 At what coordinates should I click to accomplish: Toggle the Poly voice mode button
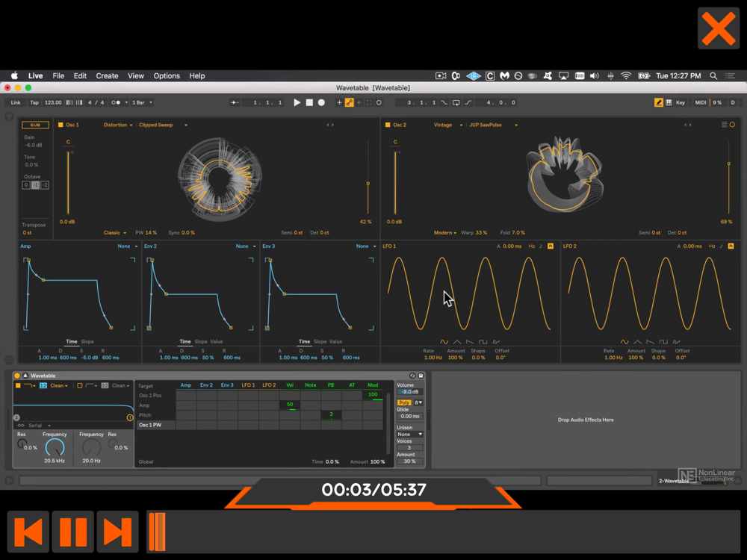click(x=404, y=403)
